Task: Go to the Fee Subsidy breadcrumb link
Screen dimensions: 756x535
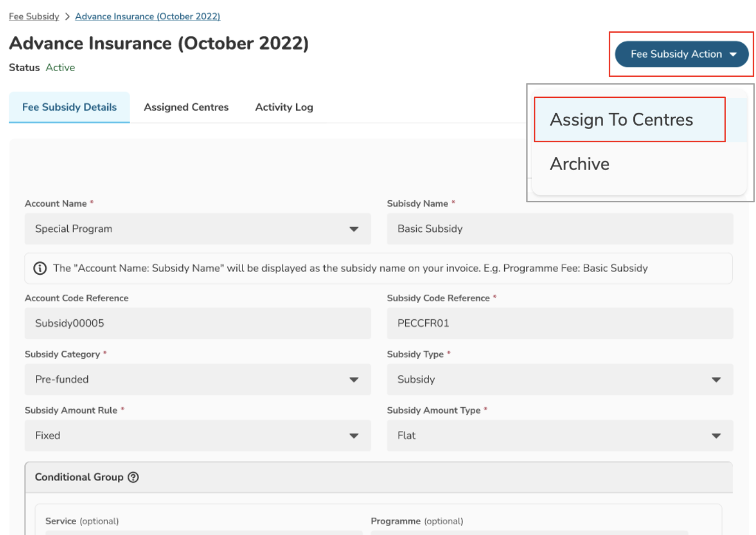Action: tap(34, 17)
